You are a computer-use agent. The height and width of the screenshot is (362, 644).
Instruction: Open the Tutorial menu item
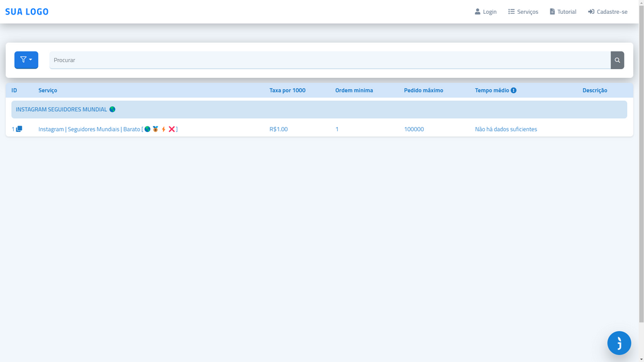566,11
